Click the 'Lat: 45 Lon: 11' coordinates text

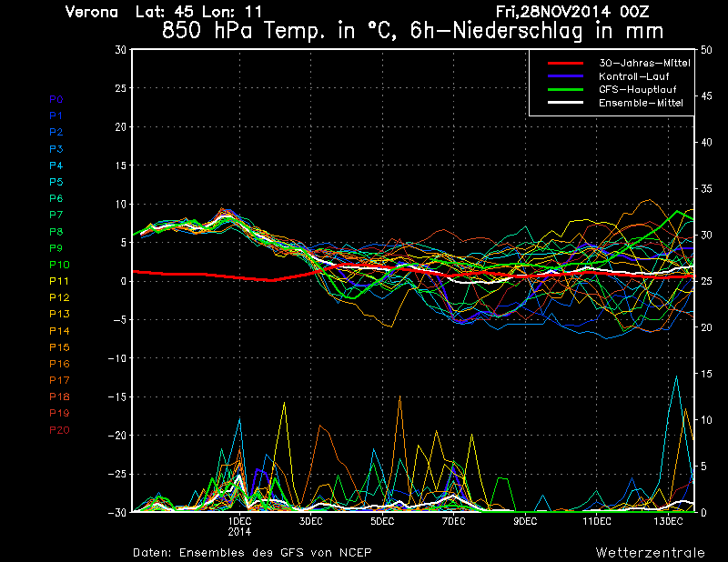click(x=198, y=12)
